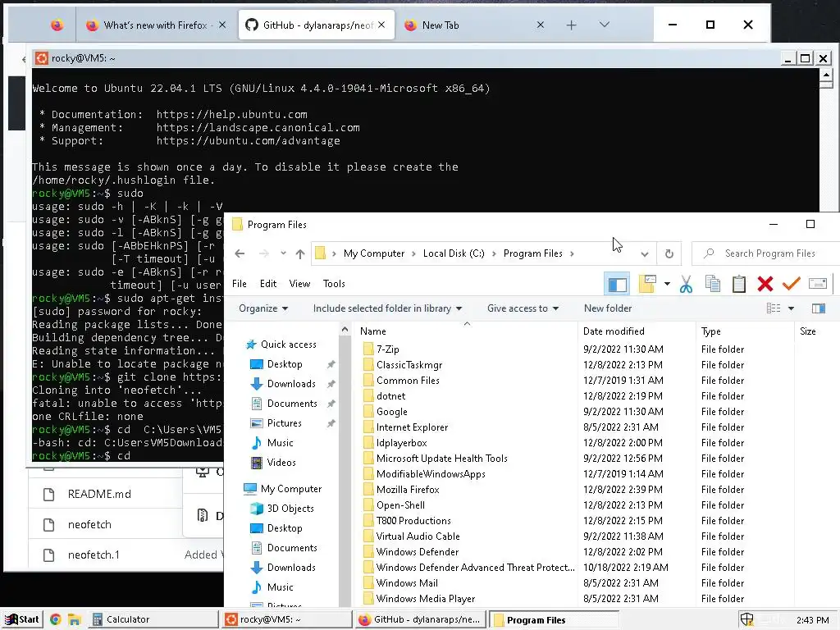Open the Edit menu in Explorer
This screenshot has width=840, height=630.
(x=268, y=284)
